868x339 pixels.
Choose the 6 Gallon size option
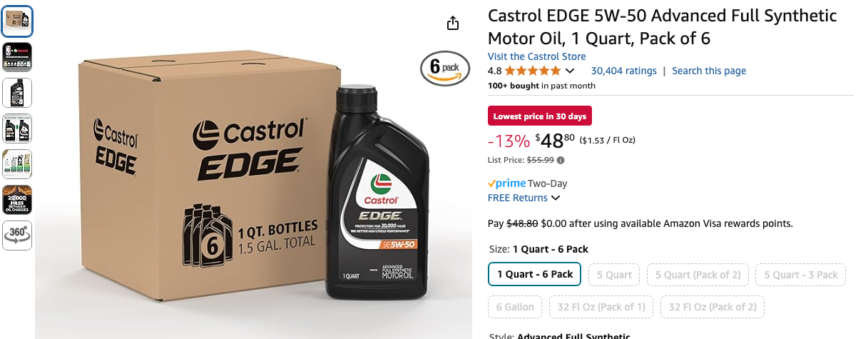click(515, 307)
